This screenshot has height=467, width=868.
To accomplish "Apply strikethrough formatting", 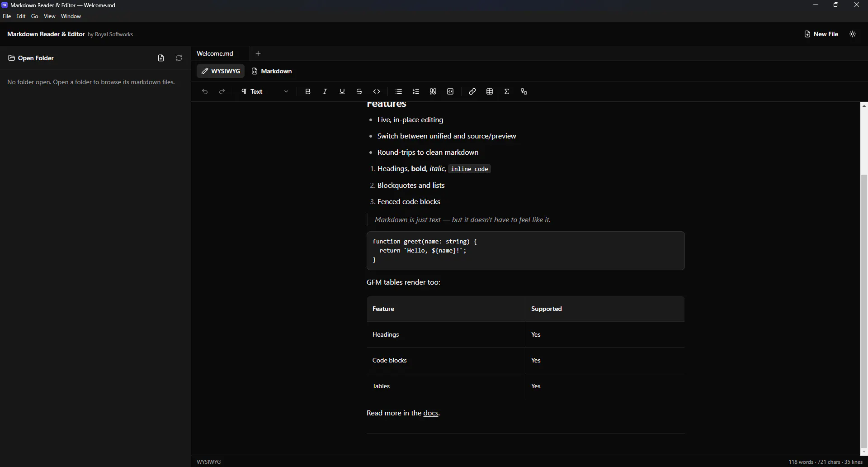I will coord(359,92).
